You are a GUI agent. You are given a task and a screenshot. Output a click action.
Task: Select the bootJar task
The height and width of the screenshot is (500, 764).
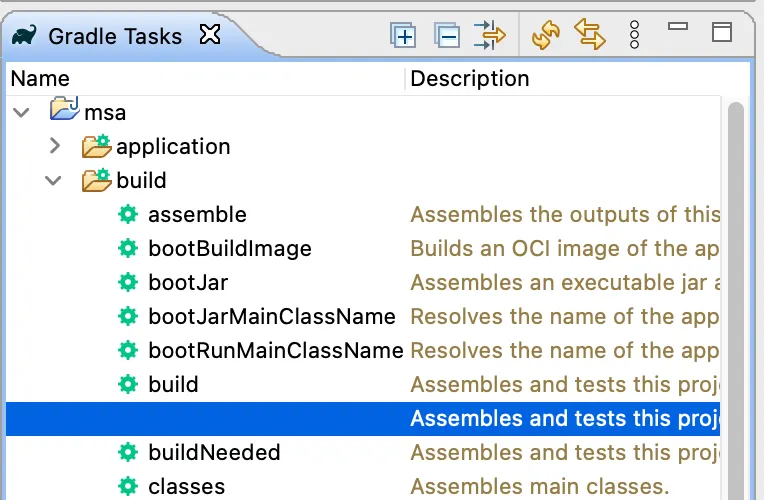pos(179,283)
